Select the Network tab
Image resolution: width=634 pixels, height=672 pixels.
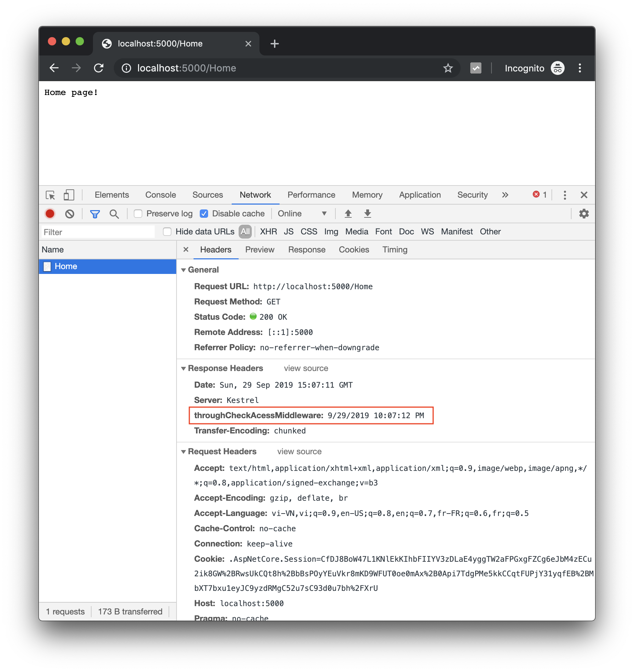(x=255, y=195)
